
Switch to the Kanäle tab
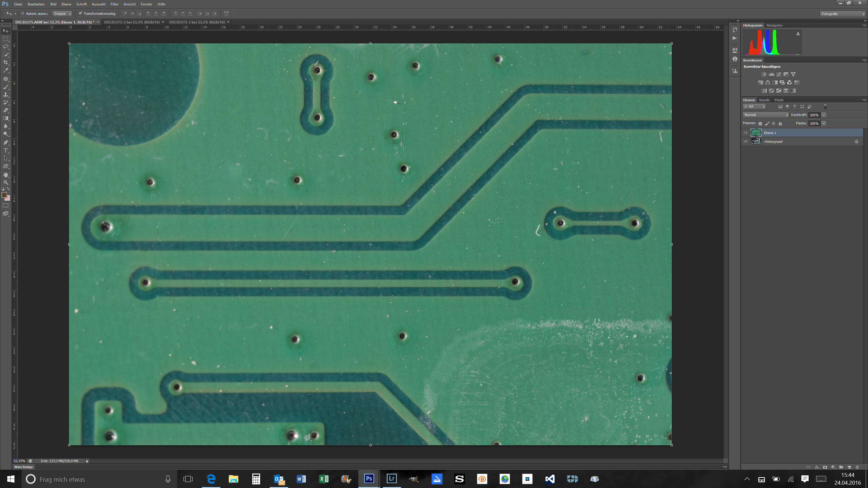click(x=764, y=100)
